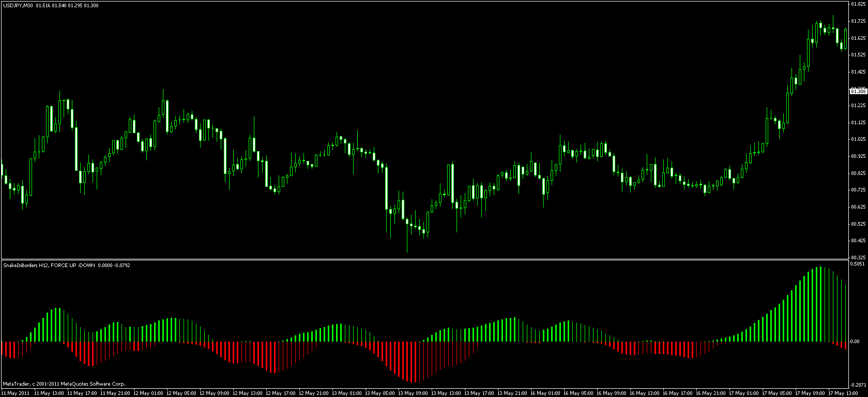
Task: Click the MetaTrader copyright text
Action: pyautogui.click(x=64, y=384)
